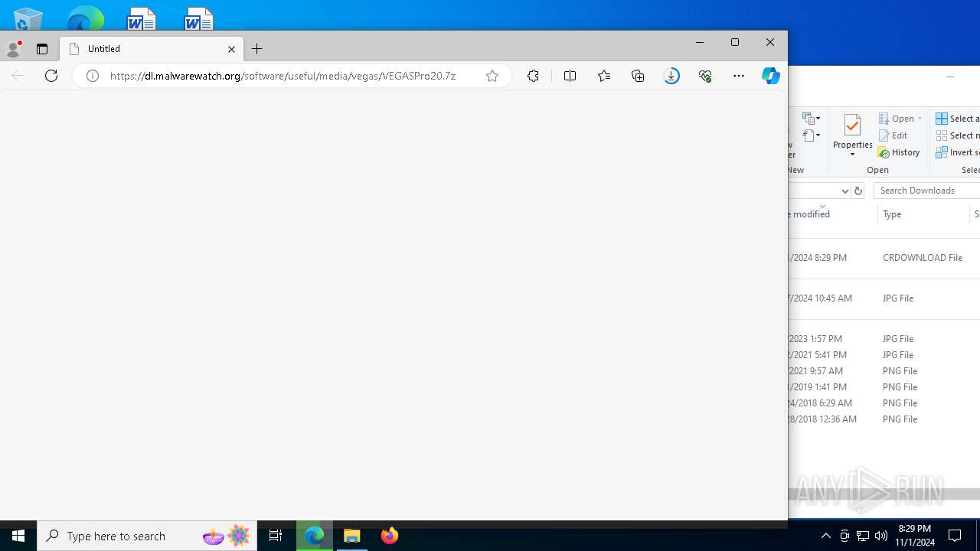Image resolution: width=980 pixels, height=551 pixels.
Task: Select the first Word document on desktop
Action: click(x=142, y=18)
